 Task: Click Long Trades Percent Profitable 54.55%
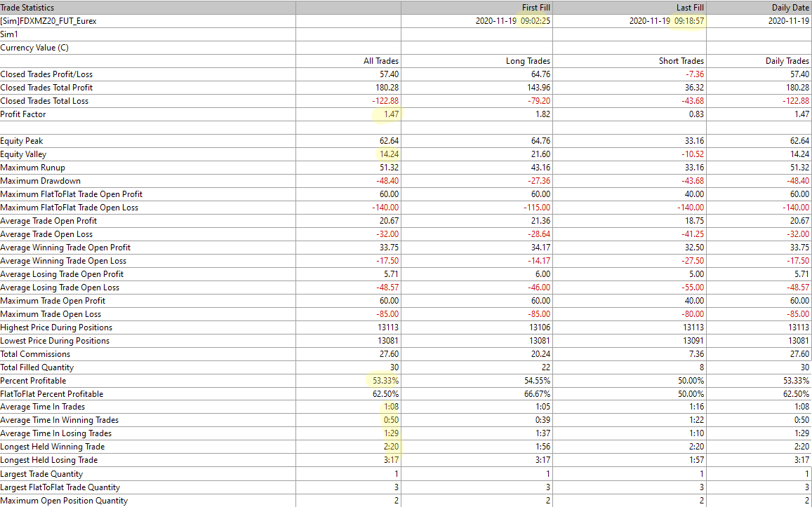tap(537, 381)
